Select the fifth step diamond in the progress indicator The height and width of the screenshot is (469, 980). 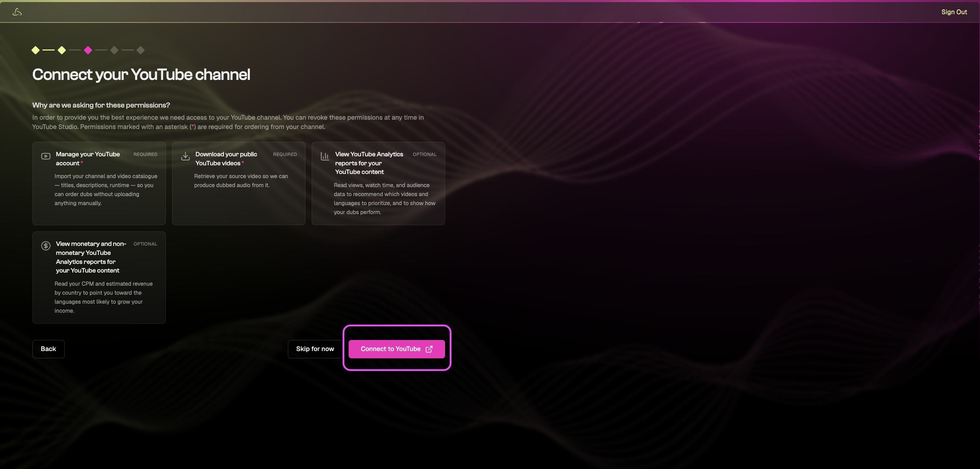[x=140, y=50]
